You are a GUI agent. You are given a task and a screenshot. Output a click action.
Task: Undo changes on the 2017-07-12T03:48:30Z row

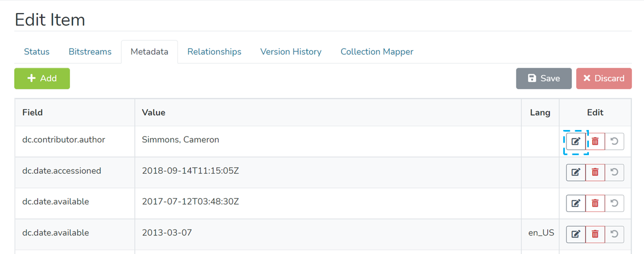615,203
